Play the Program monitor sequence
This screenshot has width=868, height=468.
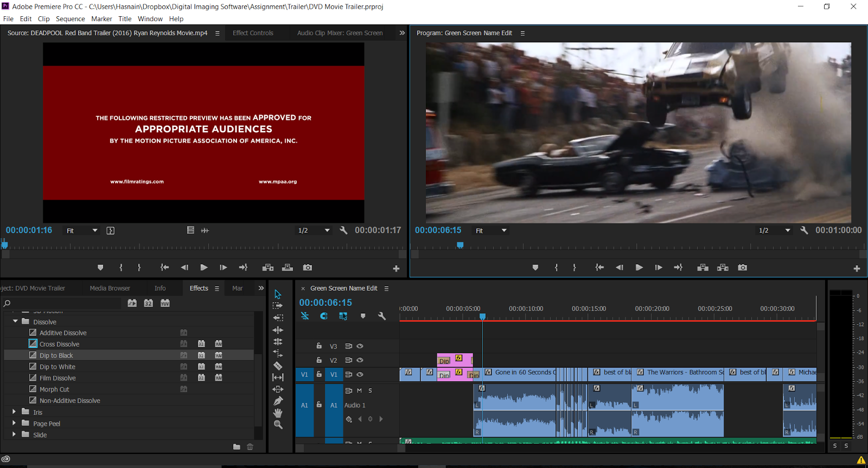pos(639,267)
